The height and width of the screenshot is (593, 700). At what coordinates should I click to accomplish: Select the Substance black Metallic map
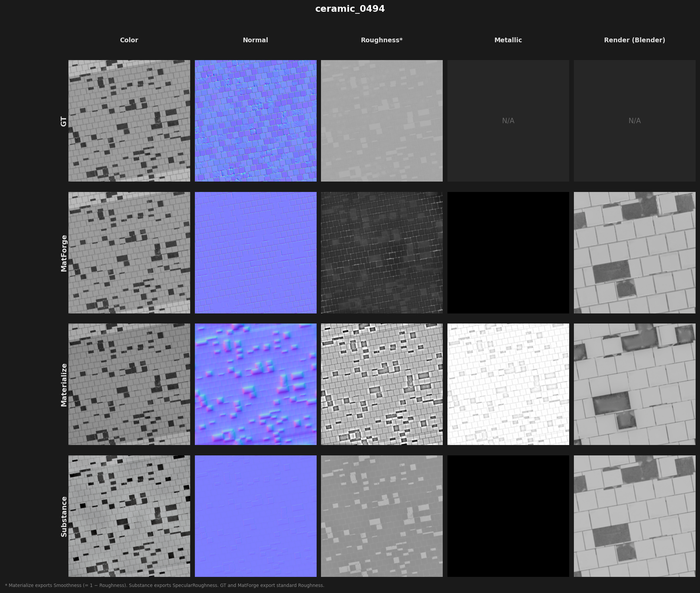click(x=508, y=516)
